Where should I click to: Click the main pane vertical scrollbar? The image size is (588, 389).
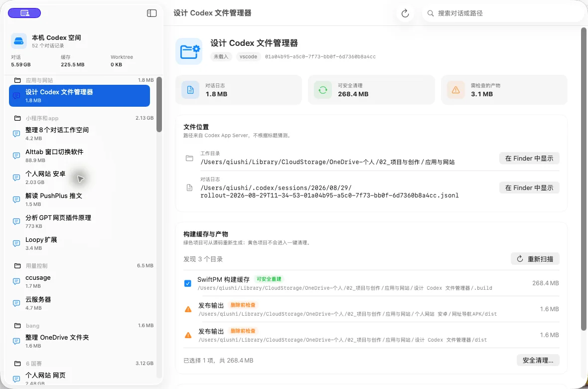(584, 179)
